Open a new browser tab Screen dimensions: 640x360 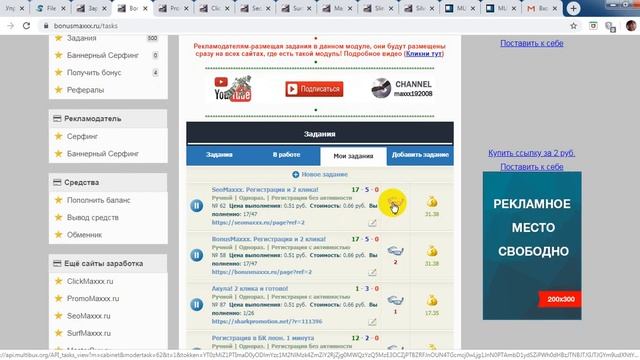coord(573,8)
